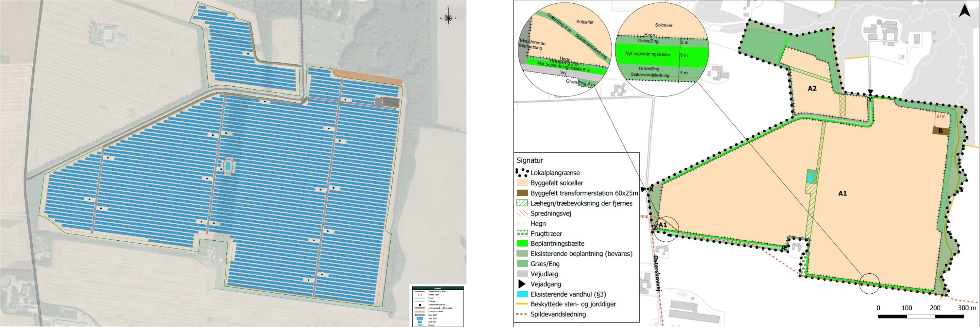This screenshot has width=980, height=327.
Task: Click the bright green Beplantningsbælte swatch
Action: [x=522, y=243]
